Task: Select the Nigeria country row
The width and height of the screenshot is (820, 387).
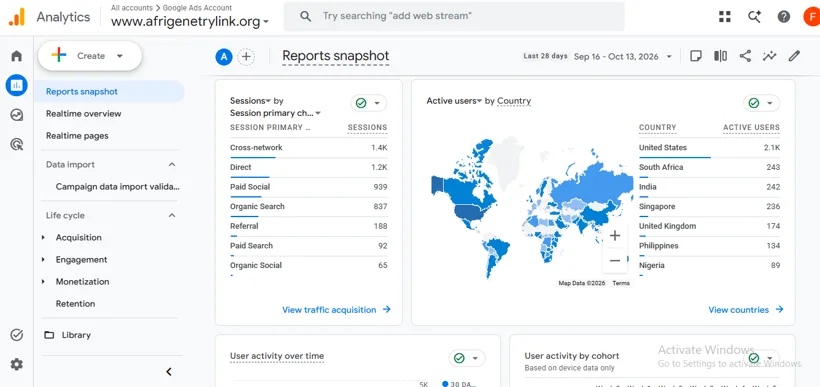Action: click(x=709, y=265)
